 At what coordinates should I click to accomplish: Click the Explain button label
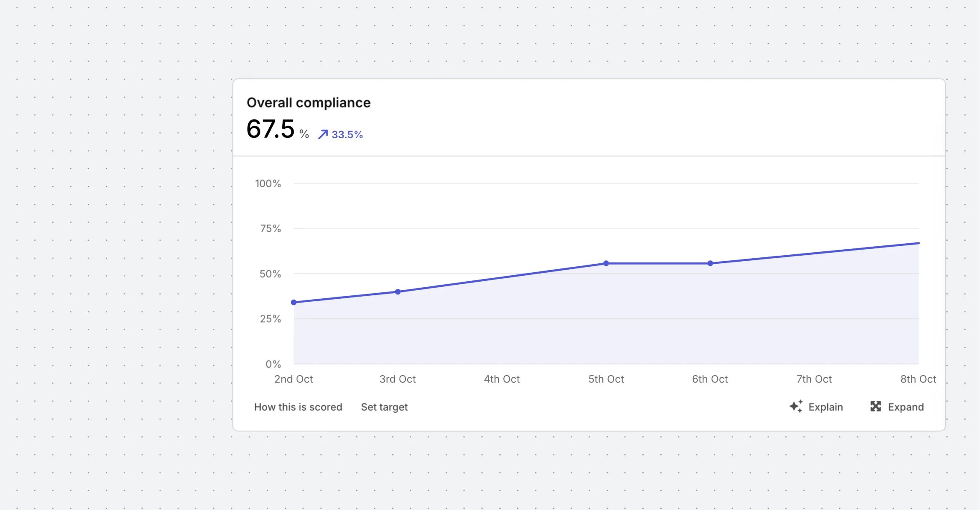825,407
